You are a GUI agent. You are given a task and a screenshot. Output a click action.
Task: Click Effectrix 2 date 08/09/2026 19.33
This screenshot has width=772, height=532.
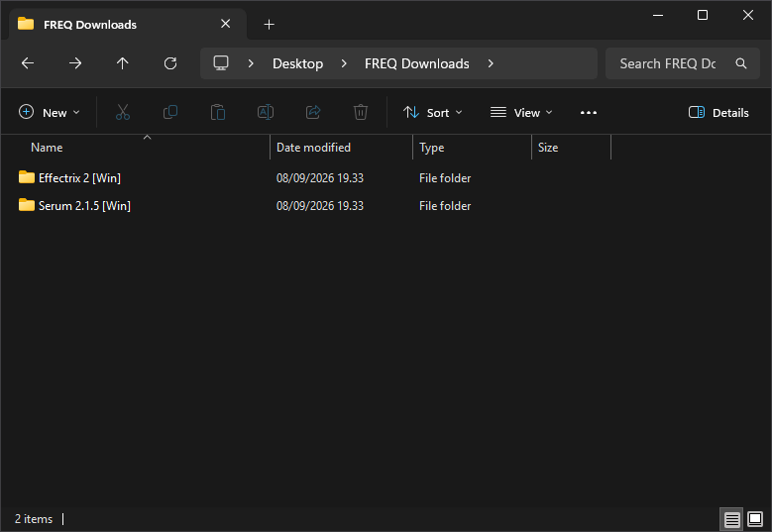pos(320,177)
